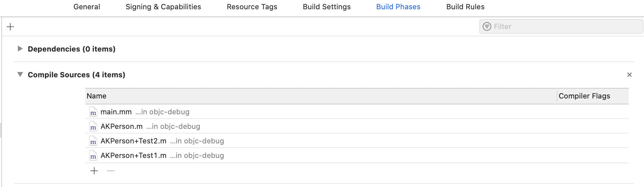Delete the Compile Sources phase
This screenshot has height=187, width=644.
click(629, 75)
